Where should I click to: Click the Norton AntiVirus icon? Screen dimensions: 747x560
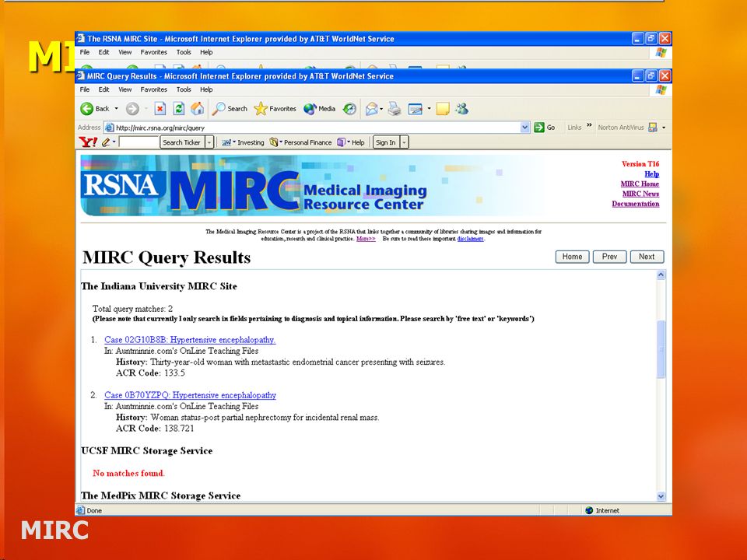pyautogui.click(x=653, y=128)
